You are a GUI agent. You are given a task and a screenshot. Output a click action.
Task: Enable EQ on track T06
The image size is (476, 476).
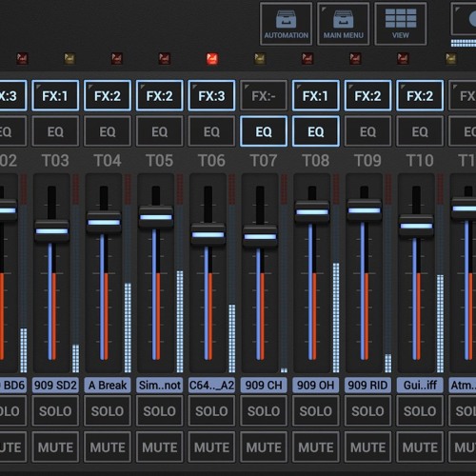coord(211,131)
